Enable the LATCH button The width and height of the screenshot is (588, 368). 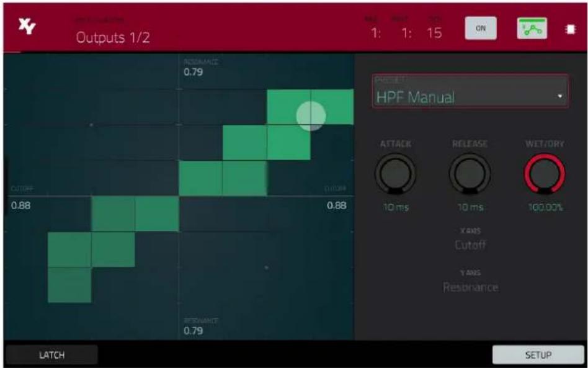pyautogui.click(x=51, y=355)
